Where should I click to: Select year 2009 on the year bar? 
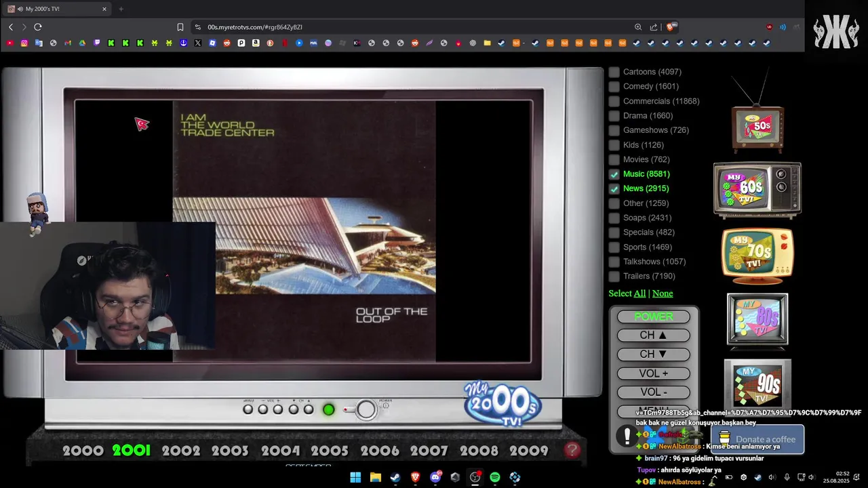pos(528,451)
